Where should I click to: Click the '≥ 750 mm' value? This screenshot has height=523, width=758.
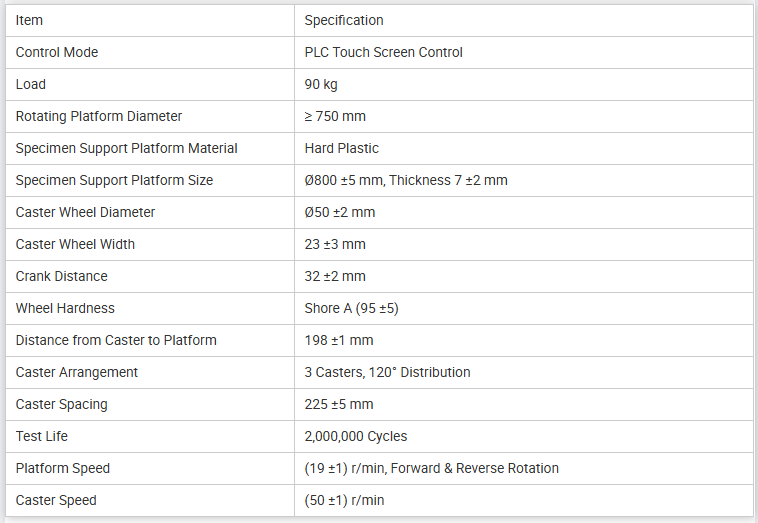coord(335,116)
